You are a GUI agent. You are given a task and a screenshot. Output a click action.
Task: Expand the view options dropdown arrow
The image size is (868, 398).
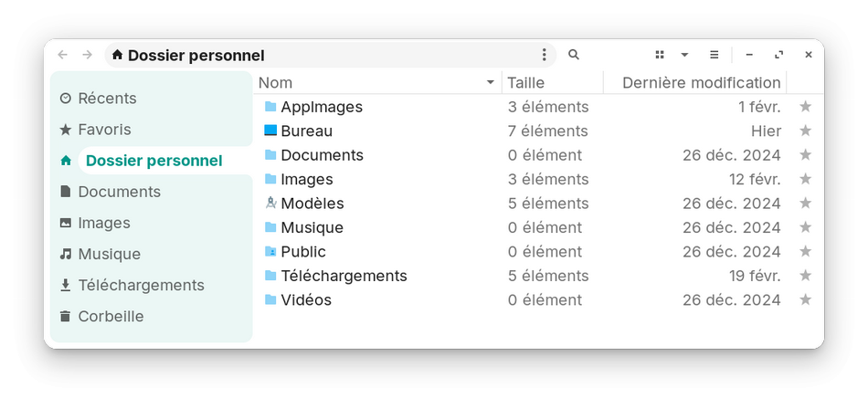(x=684, y=55)
